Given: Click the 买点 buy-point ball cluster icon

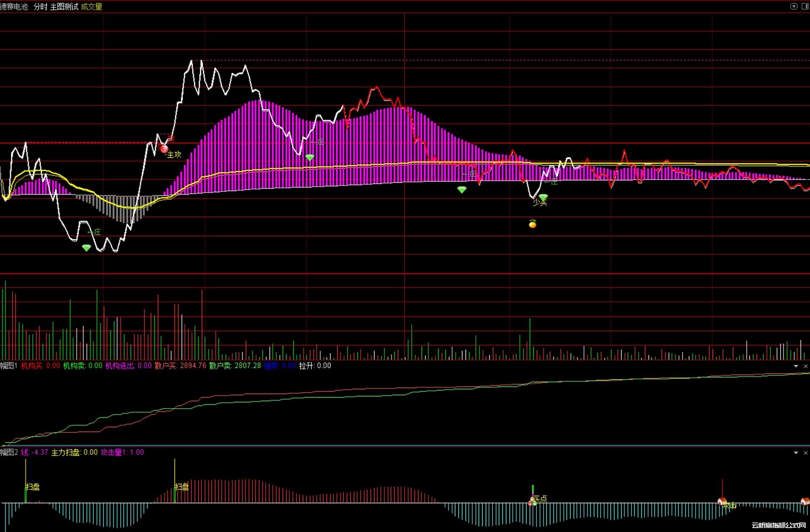Looking at the screenshot, I should [x=532, y=502].
